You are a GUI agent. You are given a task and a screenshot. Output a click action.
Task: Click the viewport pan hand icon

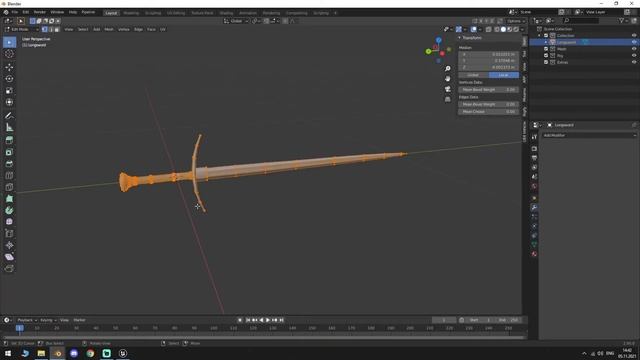click(448, 79)
